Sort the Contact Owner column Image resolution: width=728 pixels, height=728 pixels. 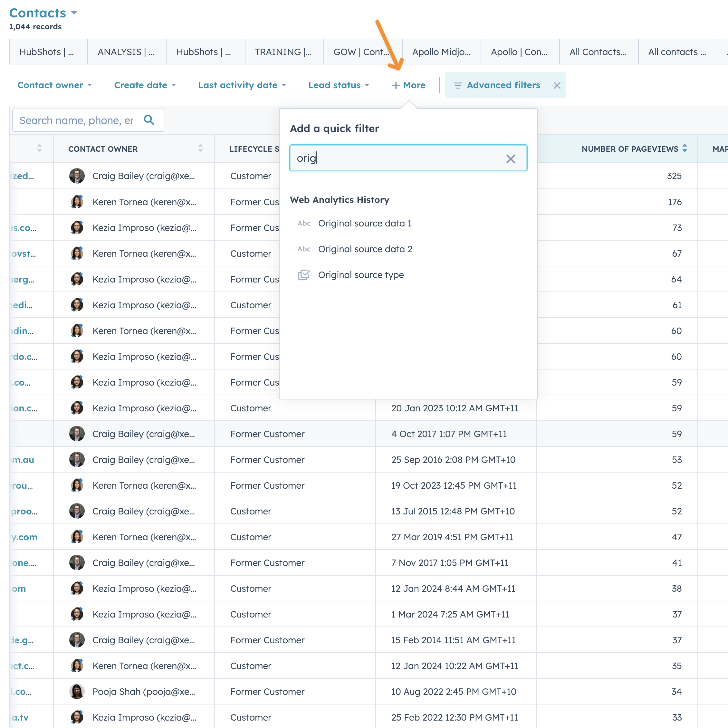(x=200, y=148)
